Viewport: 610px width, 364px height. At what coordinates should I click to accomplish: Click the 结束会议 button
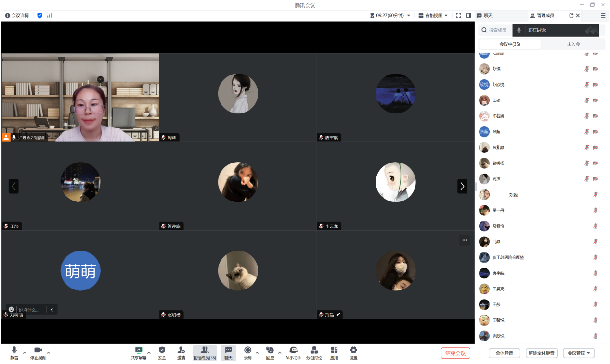455,353
